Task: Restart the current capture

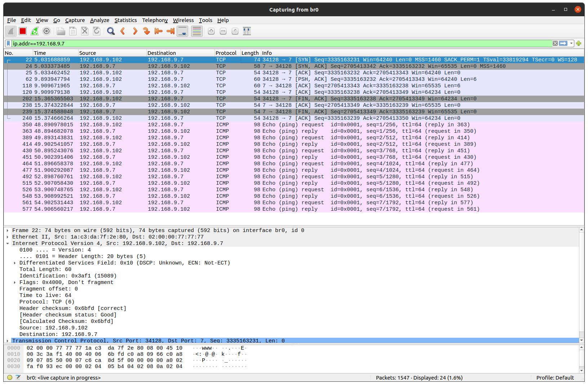Action: (35, 31)
